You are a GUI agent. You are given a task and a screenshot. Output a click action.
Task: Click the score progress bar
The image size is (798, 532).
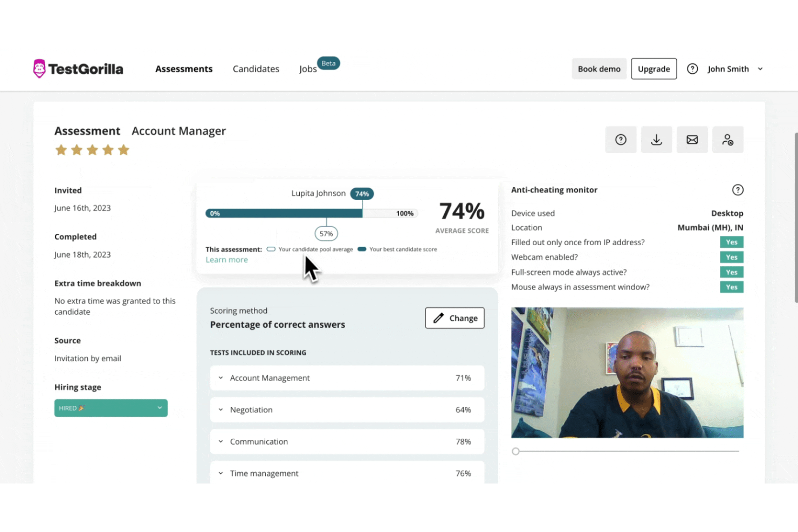311,213
